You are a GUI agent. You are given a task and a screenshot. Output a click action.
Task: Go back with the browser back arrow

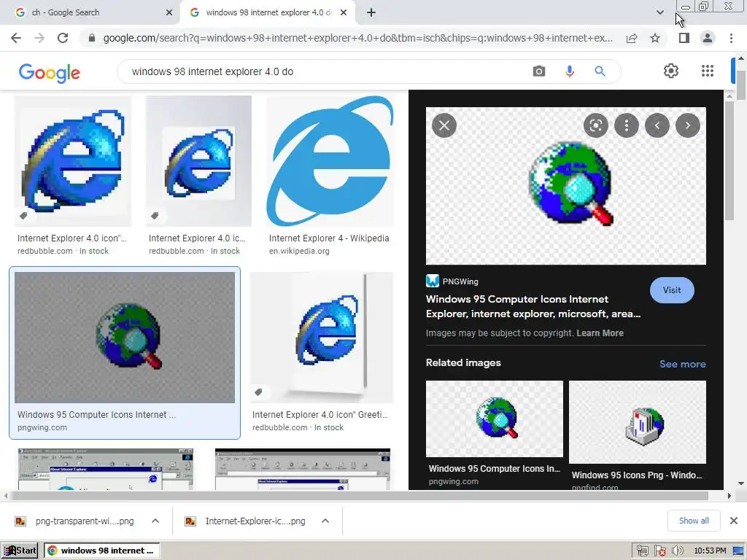click(x=16, y=38)
